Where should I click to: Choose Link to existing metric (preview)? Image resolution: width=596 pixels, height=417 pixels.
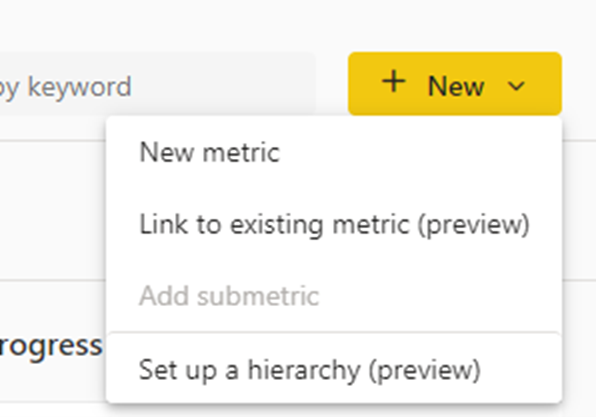pyautogui.click(x=334, y=224)
